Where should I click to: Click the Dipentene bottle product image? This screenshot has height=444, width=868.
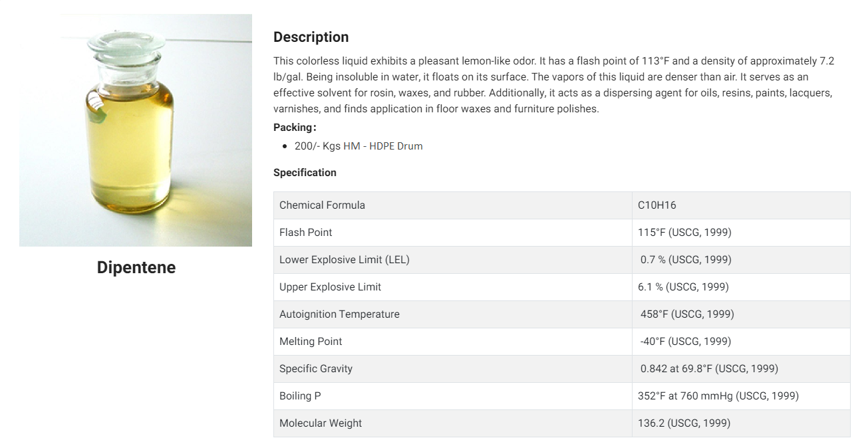click(136, 130)
